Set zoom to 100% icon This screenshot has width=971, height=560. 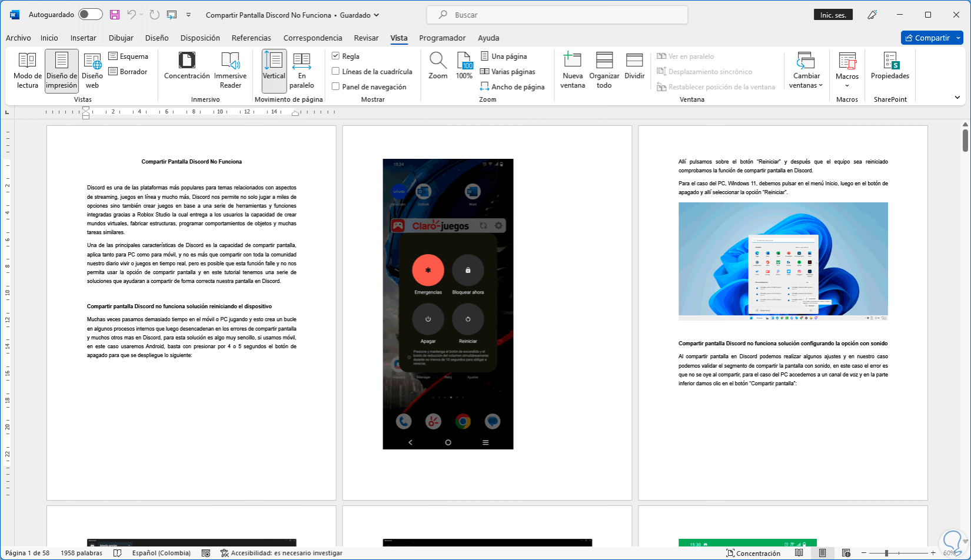[x=464, y=65]
